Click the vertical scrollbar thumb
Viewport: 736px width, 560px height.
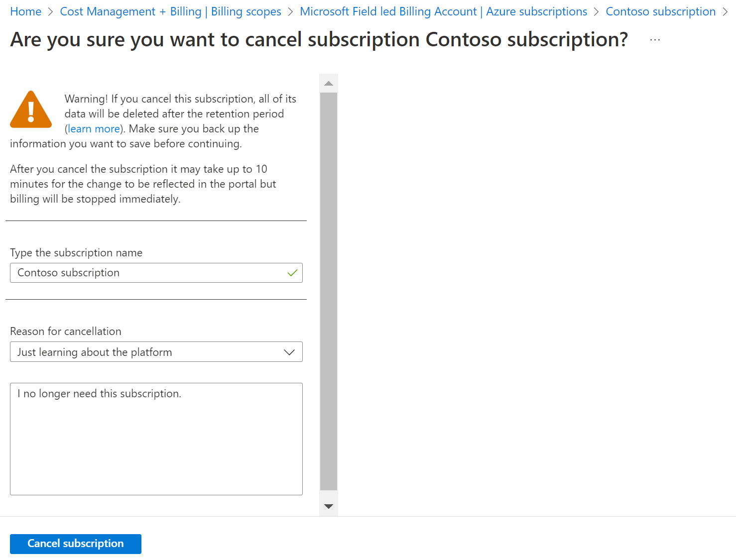329,291
